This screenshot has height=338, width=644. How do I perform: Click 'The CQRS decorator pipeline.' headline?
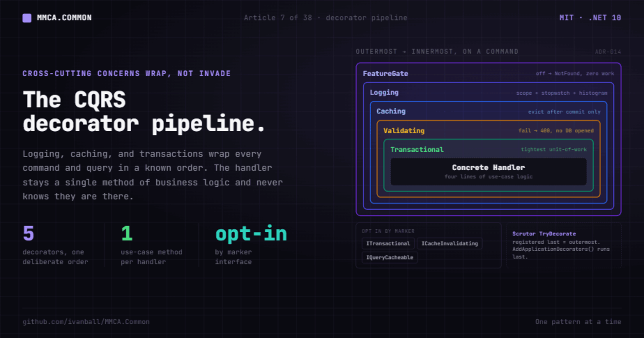coord(144,111)
